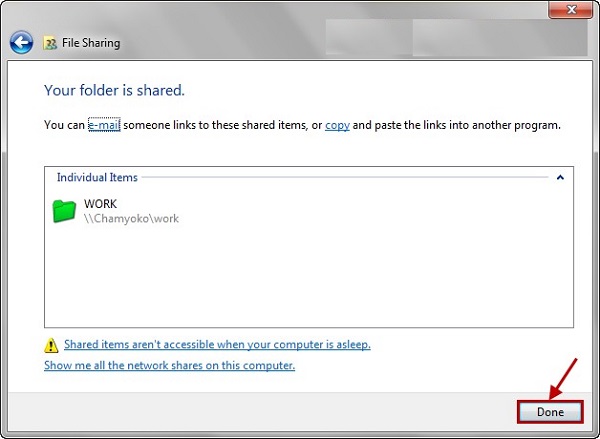This screenshot has height=439, width=600.
Task: Click the blank window title bar area
Action: point(300,12)
